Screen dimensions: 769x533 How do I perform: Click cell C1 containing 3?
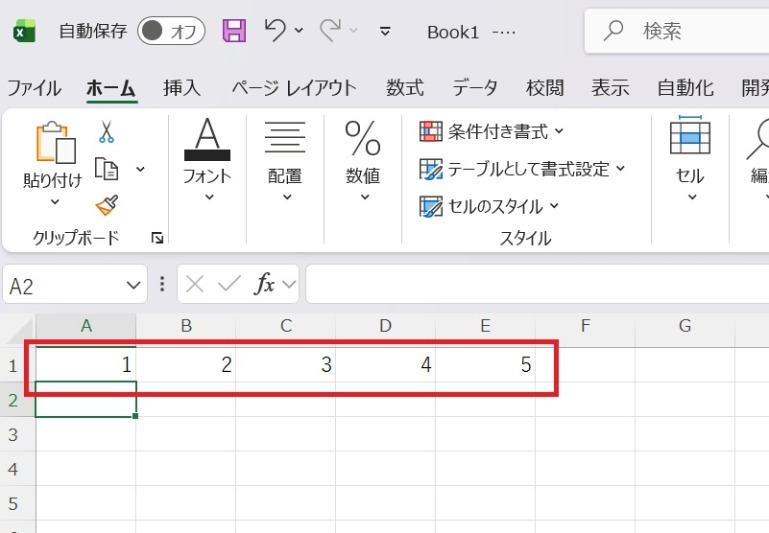tap(286, 365)
